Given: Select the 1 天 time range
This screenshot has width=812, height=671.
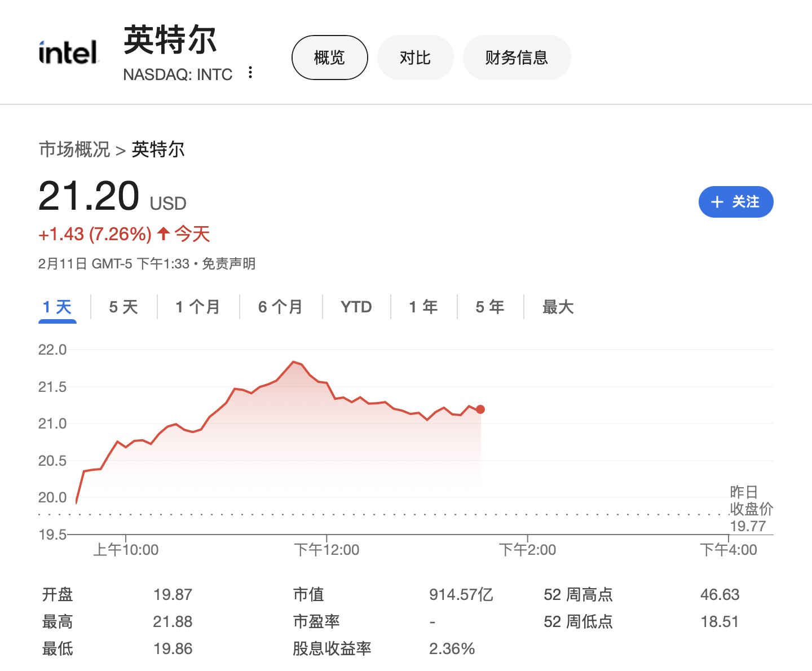Looking at the screenshot, I should tap(58, 307).
